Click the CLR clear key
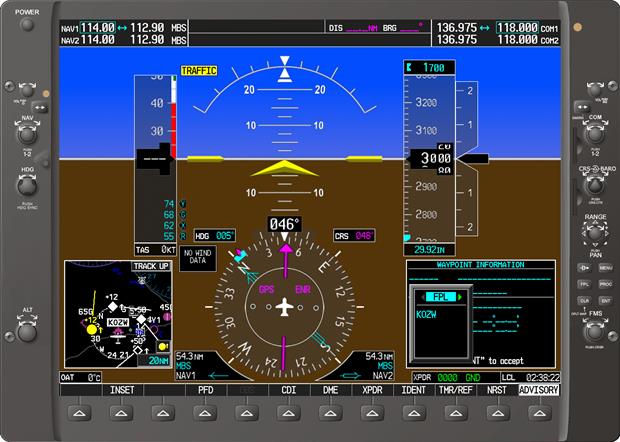Viewport: 620px width, 442px height. (584, 300)
